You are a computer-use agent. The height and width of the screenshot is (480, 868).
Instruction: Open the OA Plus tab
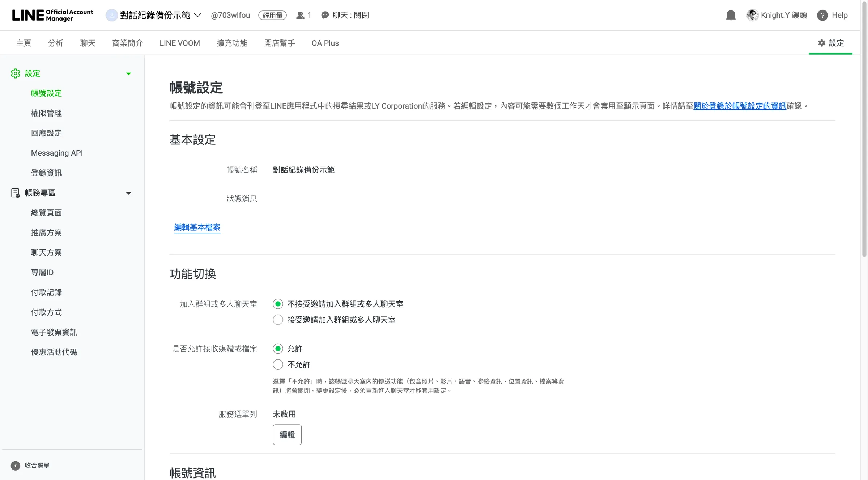tap(325, 43)
